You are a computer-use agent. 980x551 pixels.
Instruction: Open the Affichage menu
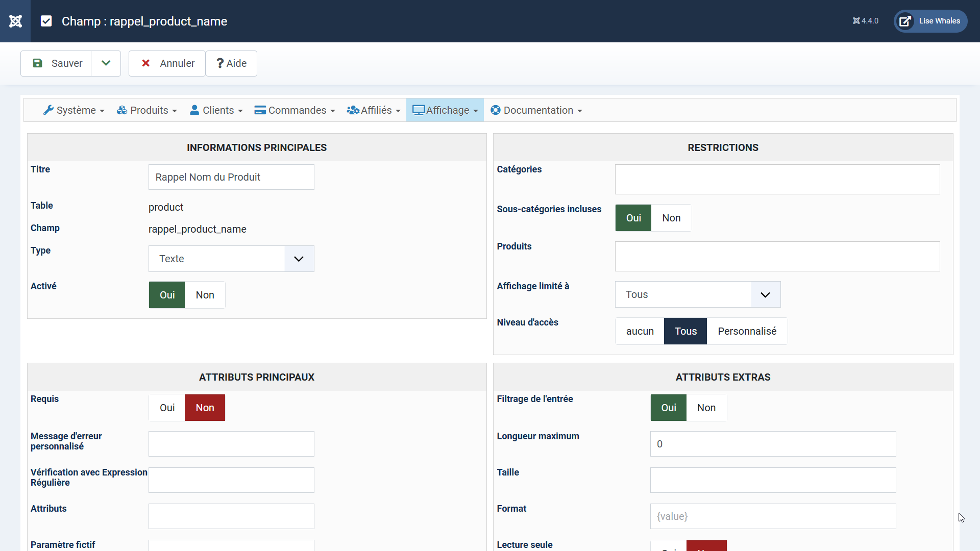tap(445, 110)
